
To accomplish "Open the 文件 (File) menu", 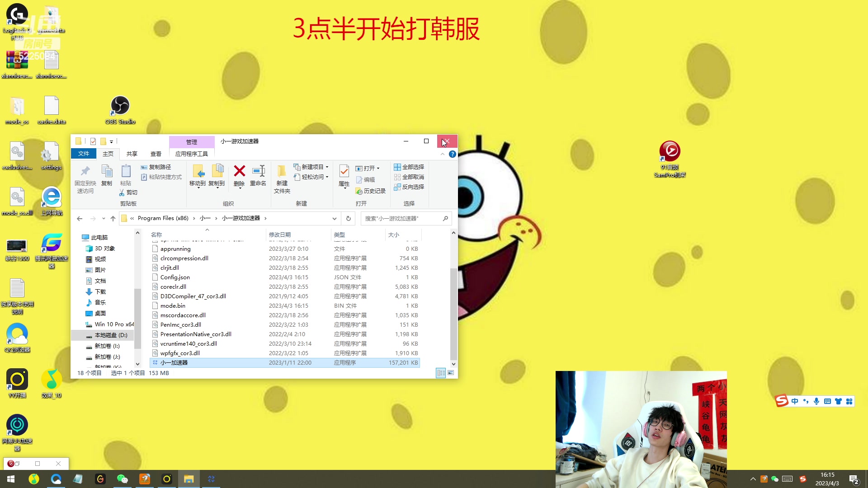I will (x=83, y=154).
